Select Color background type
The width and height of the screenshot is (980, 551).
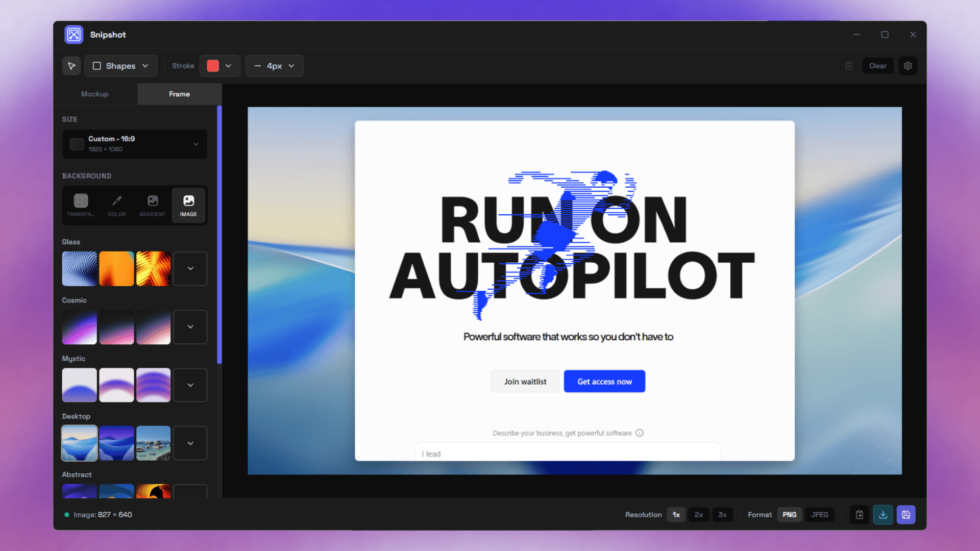coord(117,205)
